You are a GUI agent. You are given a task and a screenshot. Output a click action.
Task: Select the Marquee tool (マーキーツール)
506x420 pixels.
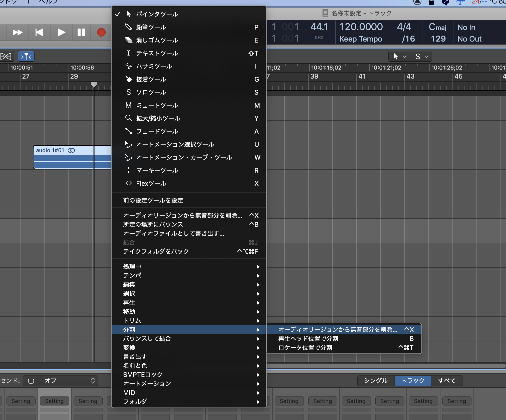click(x=157, y=170)
